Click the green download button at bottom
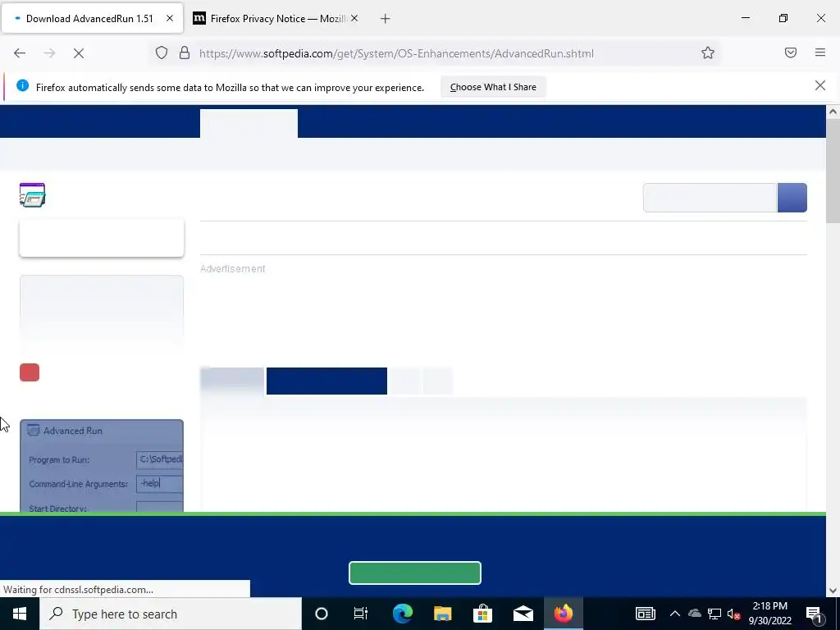 click(414, 573)
